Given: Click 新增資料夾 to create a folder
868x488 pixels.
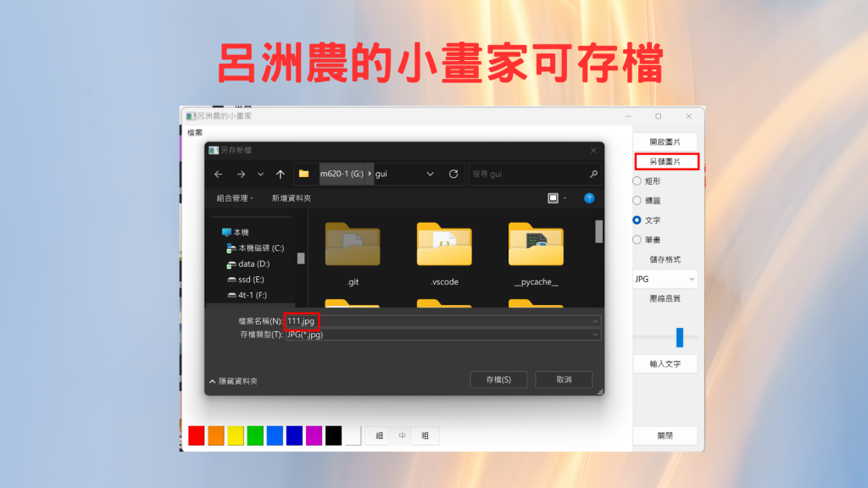Looking at the screenshot, I should (292, 198).
